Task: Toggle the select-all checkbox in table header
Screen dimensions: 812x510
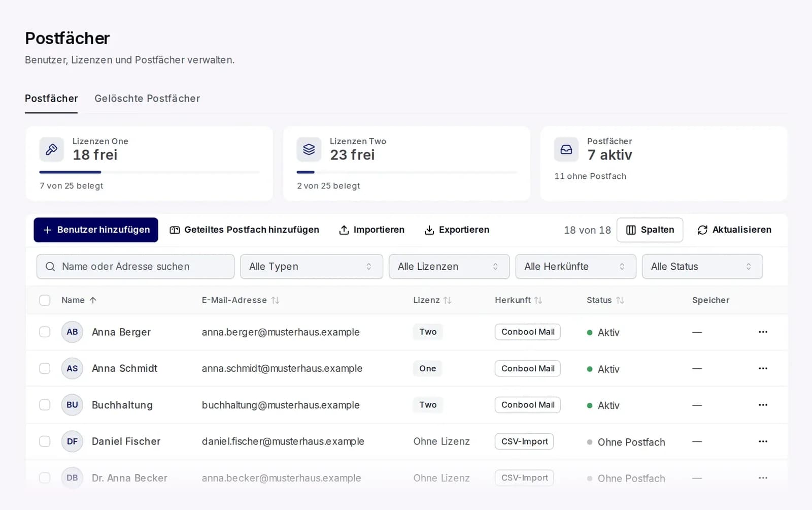Action: [45, 300]
